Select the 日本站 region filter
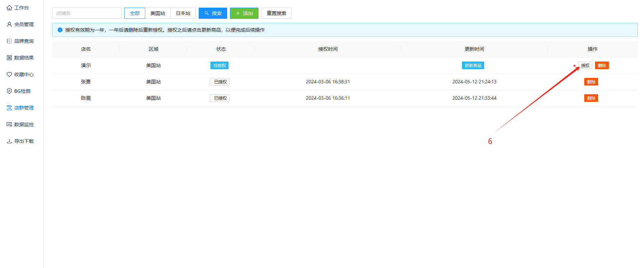The image size is (644, 268). [183, 13]
